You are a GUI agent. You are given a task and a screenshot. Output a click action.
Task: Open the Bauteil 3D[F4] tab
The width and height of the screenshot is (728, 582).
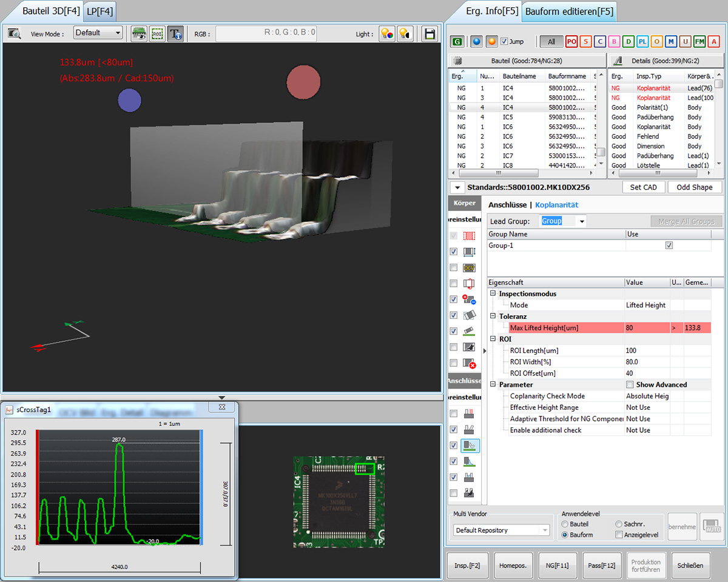tap(51, 10)
